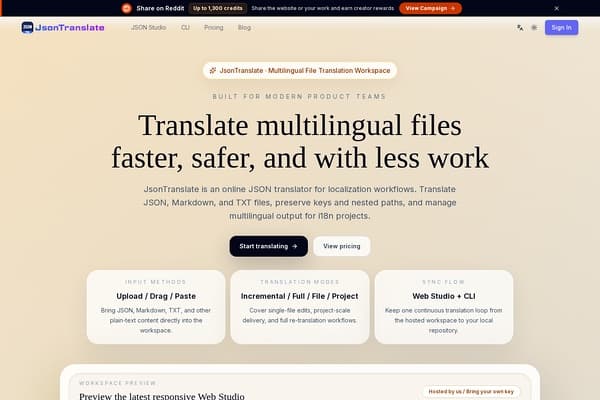This screenshot has width=600, height=400.
Task: Click the 'earn creator rewards' banner description
Action: click(x=323, y=8)
